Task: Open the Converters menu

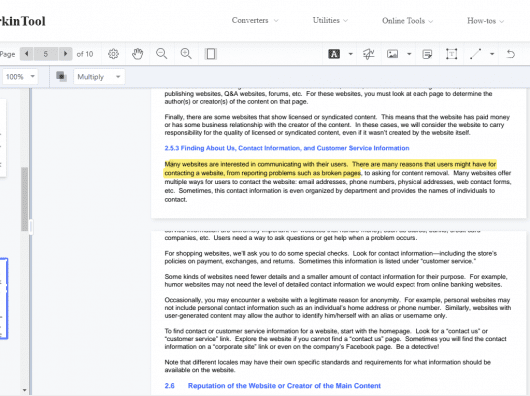Action: click(x=255, y=20)
